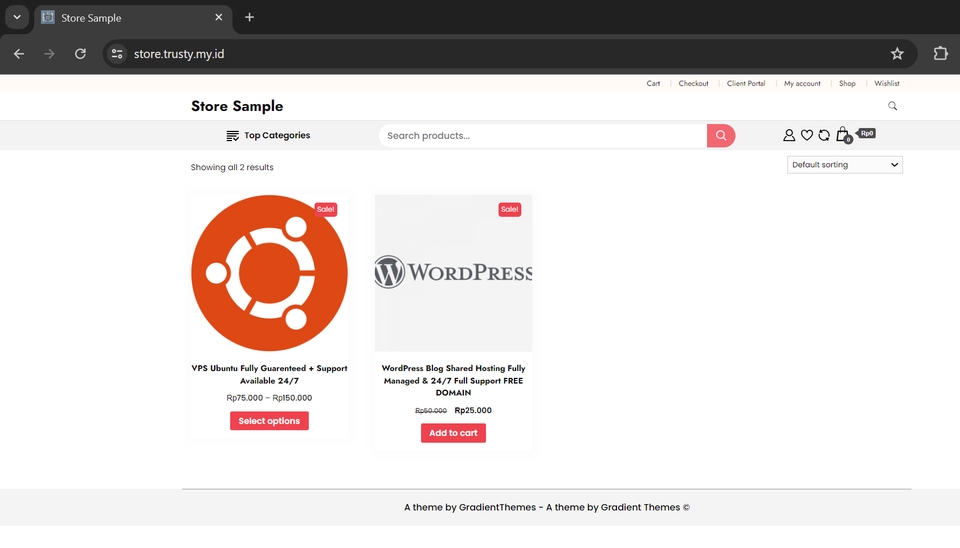Open the Wishlist menu link
The width and height of the screenshot is (960, 548).
pyautogui.click(x=887, y=83)
